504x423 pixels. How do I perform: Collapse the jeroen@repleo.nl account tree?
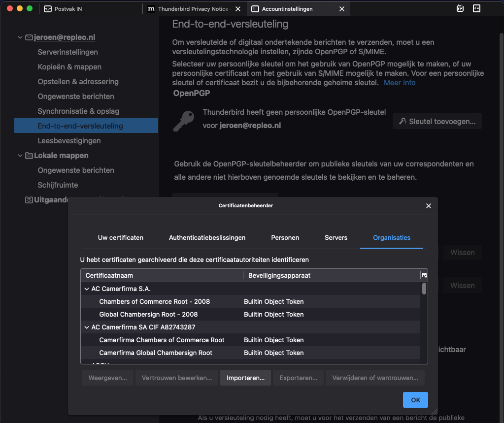[x=20, y=37]
